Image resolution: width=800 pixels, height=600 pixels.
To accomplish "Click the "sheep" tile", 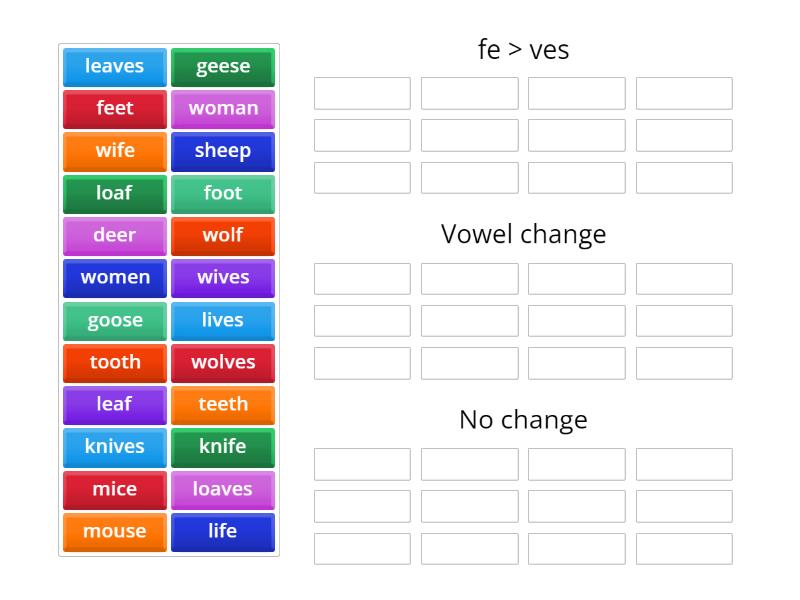I will point(223,151).
